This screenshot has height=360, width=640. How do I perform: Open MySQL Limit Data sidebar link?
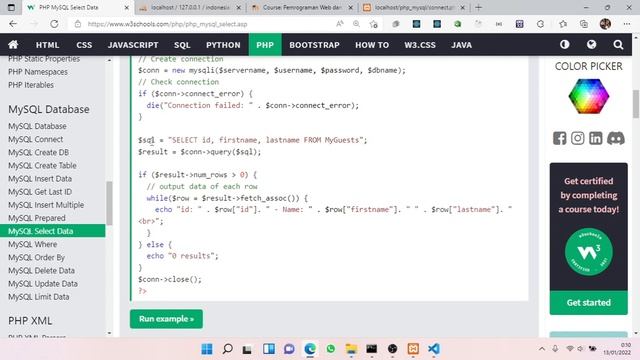(x=39, y=297)
